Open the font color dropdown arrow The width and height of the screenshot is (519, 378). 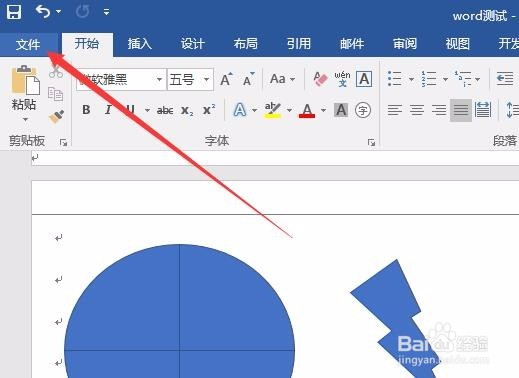tap(323, 110)
